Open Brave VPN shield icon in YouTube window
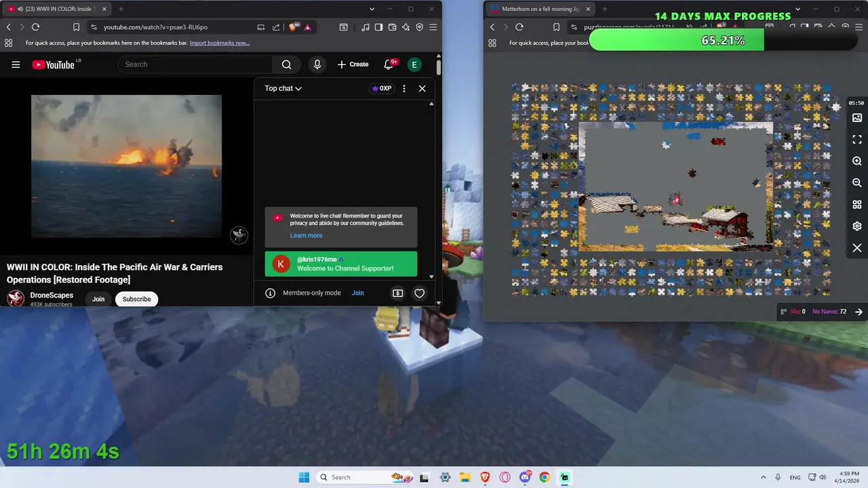Viewport: 868px width, 488px height. pyautogui.click(x=419, y=27)
